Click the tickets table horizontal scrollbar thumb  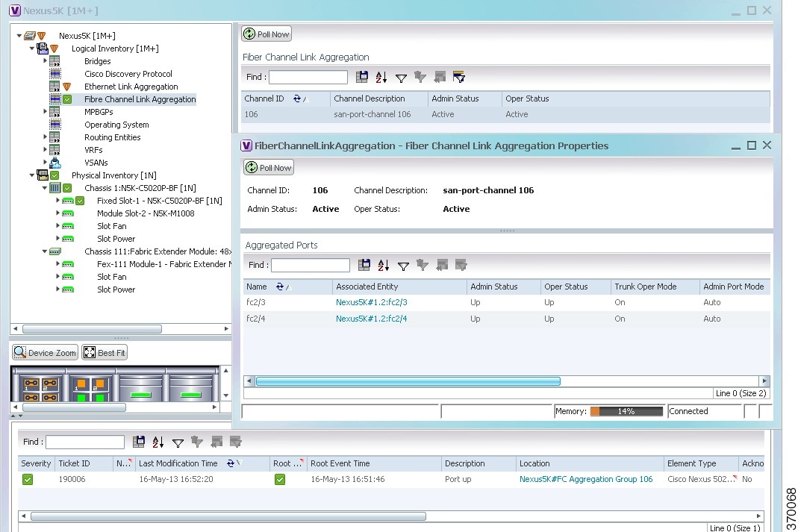click(228, 517)
